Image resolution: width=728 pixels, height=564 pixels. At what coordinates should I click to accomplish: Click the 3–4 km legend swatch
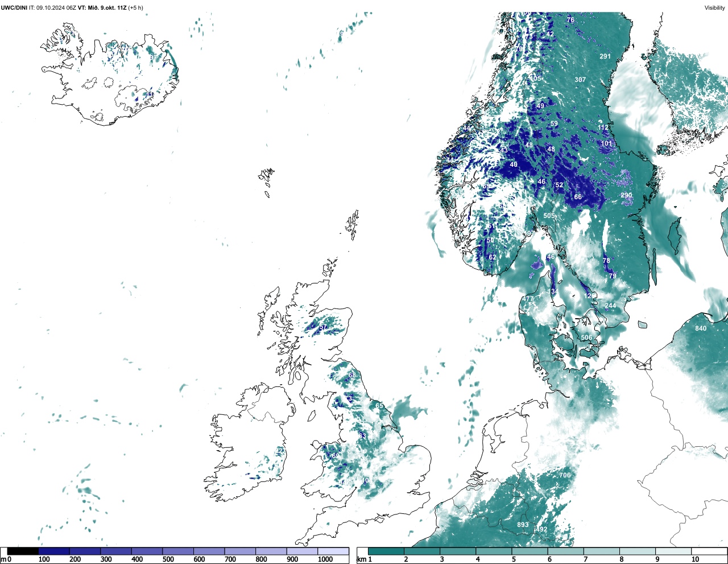(x=458, y=551)
